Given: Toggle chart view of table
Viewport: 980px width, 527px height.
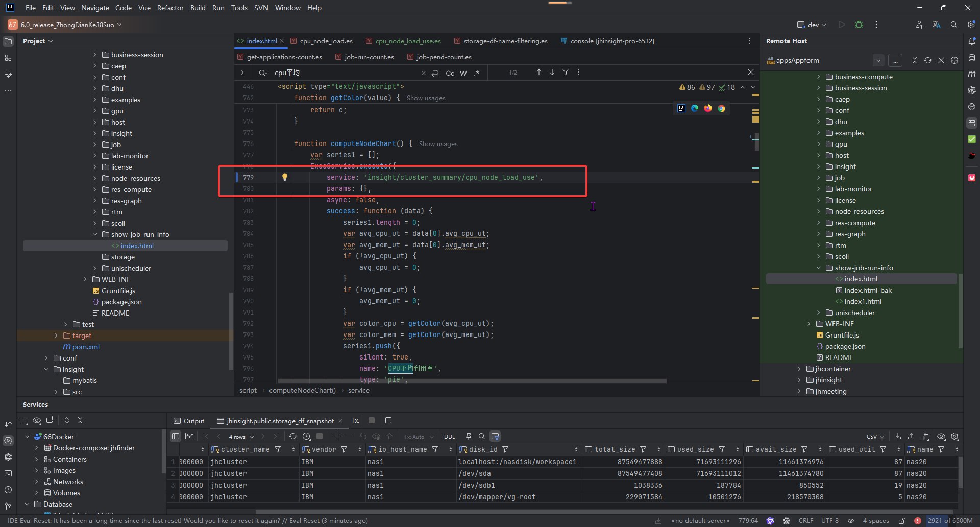Looking at the screenshot, I should 189,436.
